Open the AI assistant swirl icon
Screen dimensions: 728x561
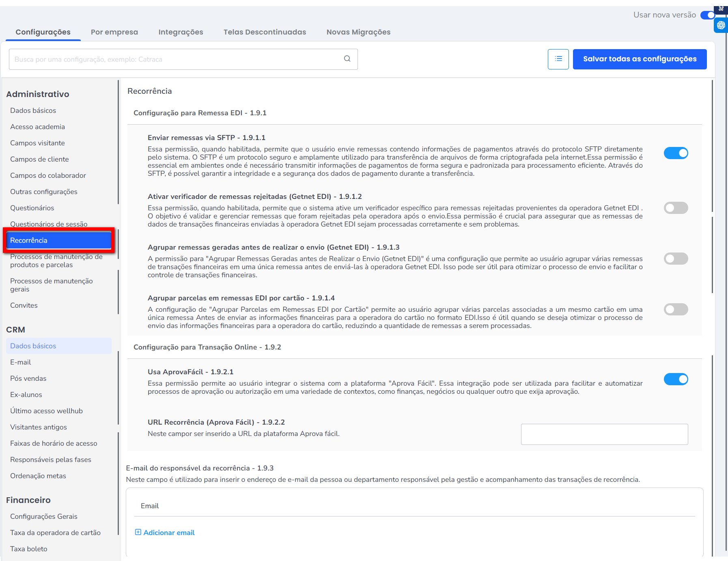point(721,26)
